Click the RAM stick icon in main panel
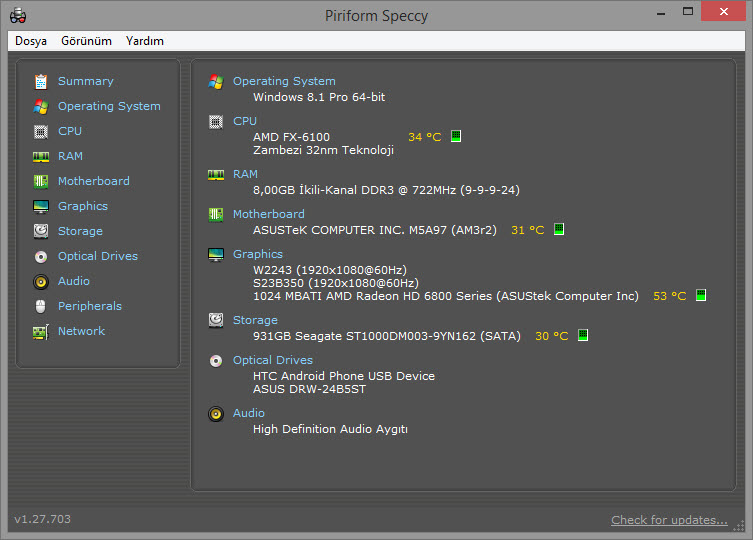The height and width of the screenshot is (540, 753). 216,175
